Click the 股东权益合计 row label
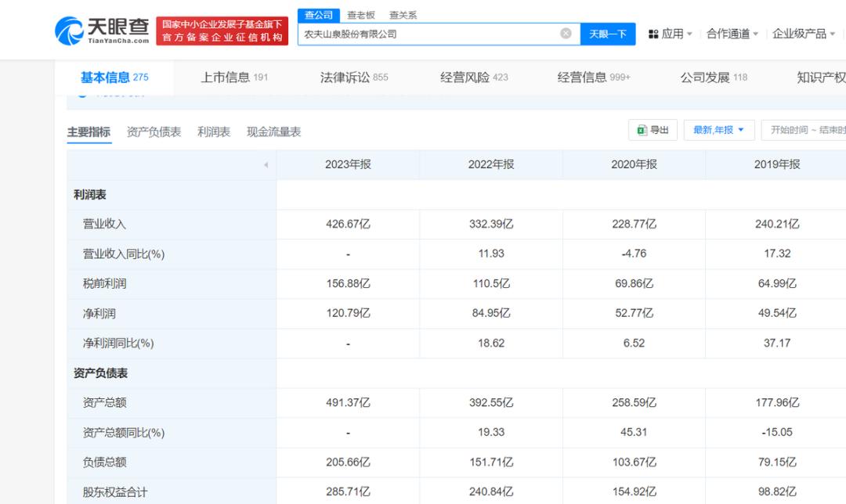This screenshot has height=504, width=846. pos(115,491)
